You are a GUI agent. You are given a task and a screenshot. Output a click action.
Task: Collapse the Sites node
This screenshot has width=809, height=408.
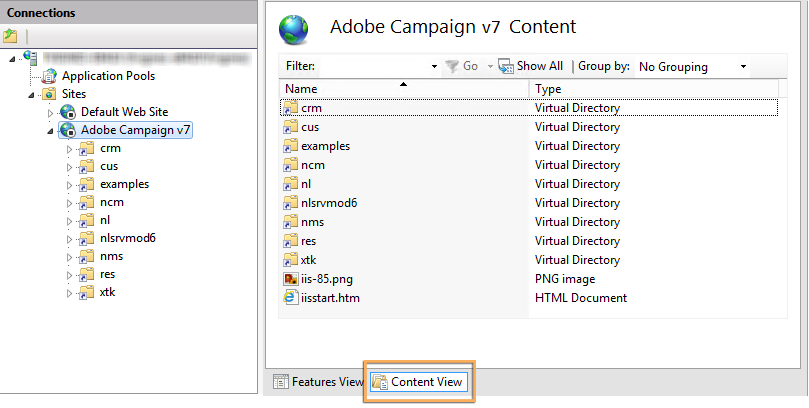click(31, 95)
